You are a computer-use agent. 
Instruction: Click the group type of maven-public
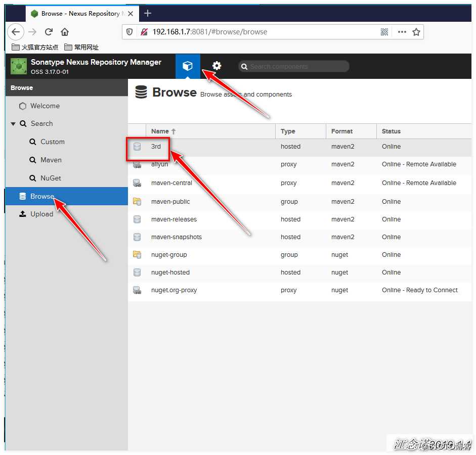(x=289, y=202)
